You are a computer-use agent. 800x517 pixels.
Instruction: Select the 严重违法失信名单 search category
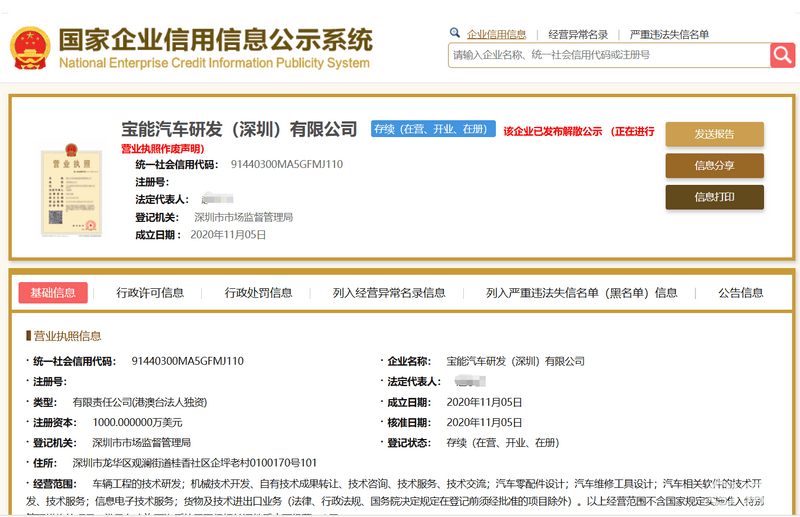pos(669,34)
